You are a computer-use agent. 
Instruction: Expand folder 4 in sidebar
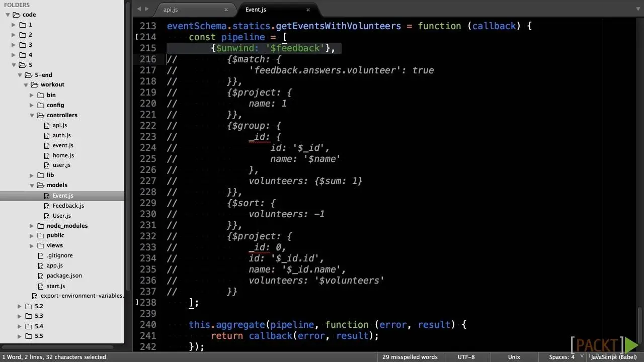[14, 55]
